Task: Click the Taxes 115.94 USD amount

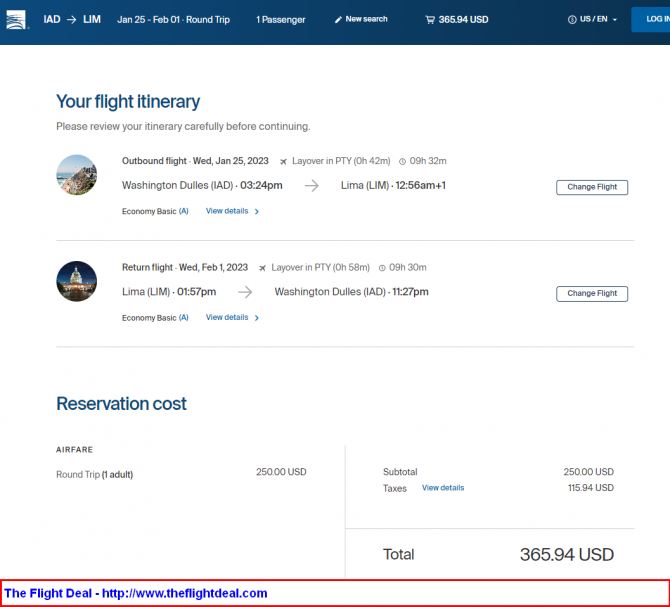Action: 591,488
